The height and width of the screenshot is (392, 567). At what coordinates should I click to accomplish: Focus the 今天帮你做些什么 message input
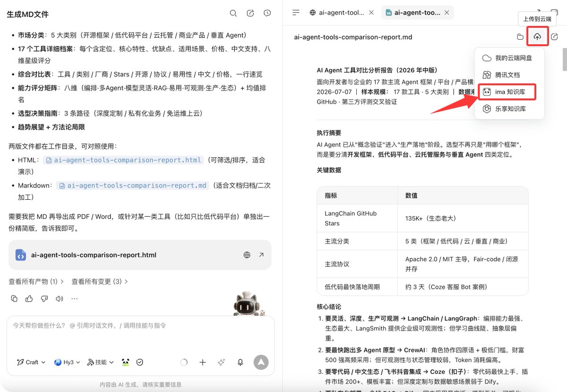(140, 326)
